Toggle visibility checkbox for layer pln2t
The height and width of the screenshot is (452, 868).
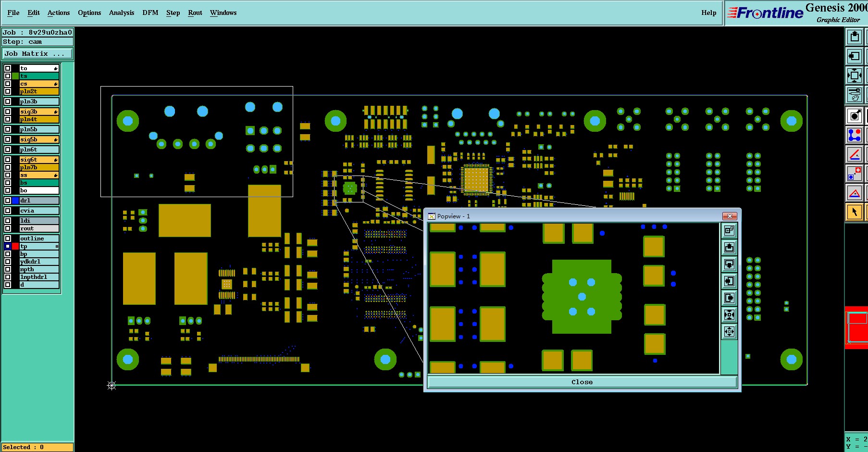coord(8,91)
